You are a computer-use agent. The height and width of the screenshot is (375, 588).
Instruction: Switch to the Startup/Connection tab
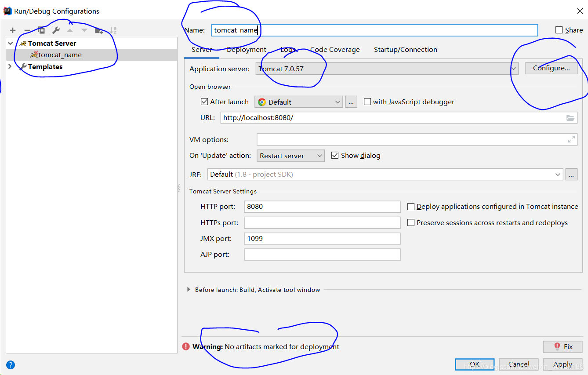[x=405, y=50]
